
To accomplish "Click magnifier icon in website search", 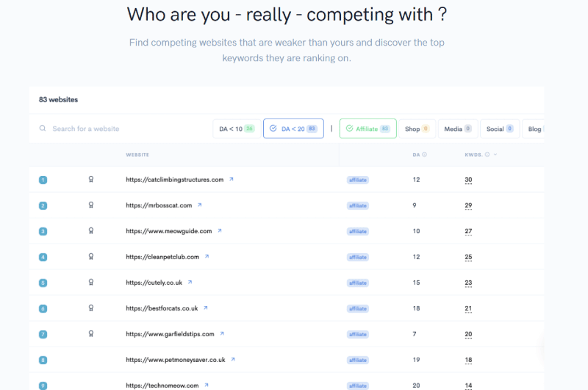I will pyautogui.click(x=43, y=128).
